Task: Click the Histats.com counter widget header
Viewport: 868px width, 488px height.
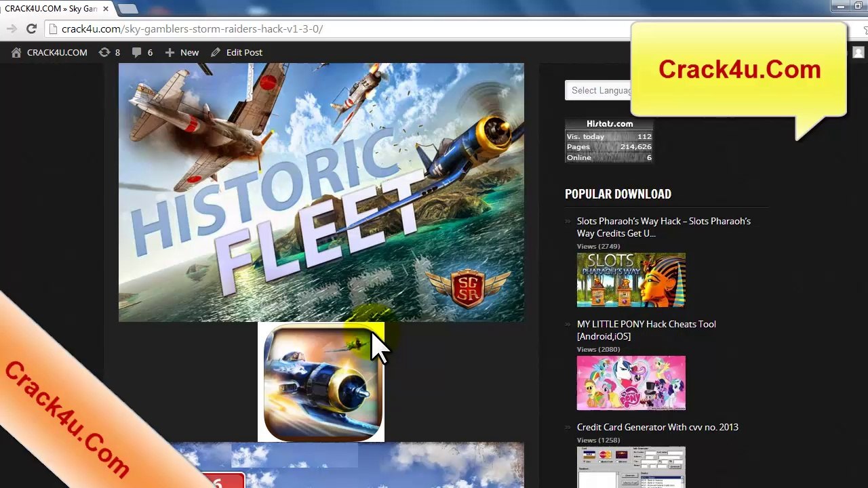Action: coord(609,124)
